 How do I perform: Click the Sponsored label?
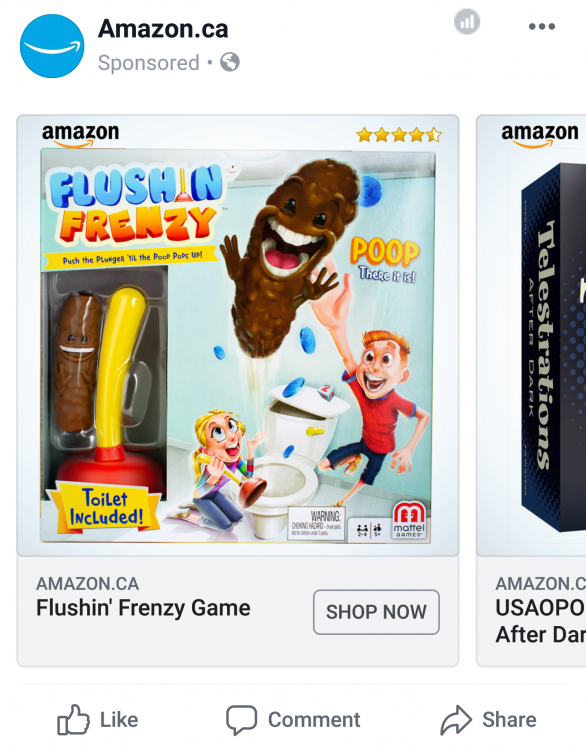pos(149,63)
